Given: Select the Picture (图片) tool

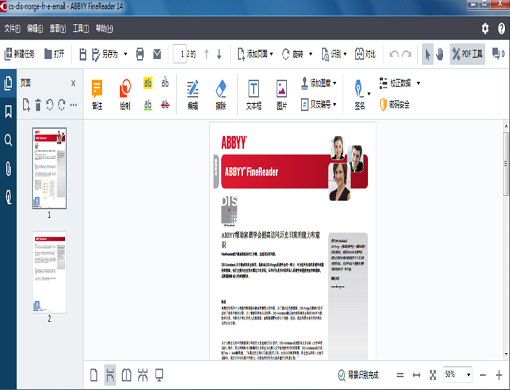Looking at the screenshot, I should click(x=282, y=95).
